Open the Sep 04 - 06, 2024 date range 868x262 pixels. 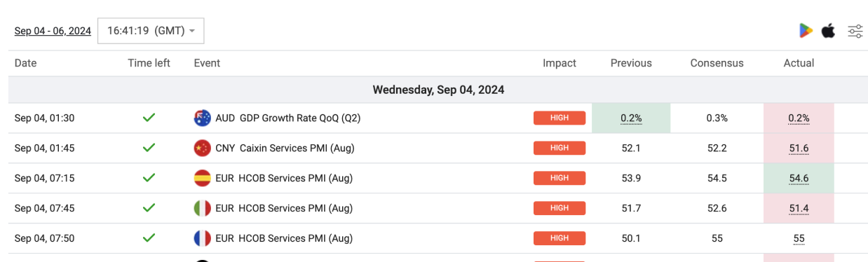click(53, 31)
